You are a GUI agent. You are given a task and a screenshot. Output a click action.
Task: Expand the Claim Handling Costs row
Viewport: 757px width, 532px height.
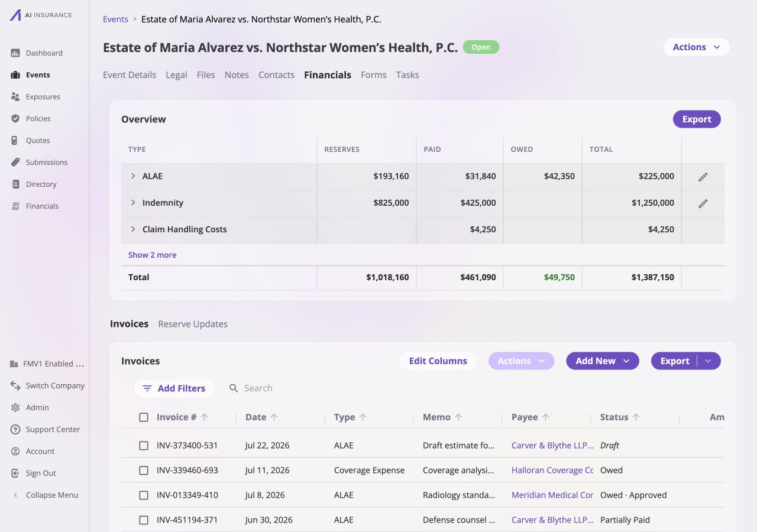click(x=133, y=229)
